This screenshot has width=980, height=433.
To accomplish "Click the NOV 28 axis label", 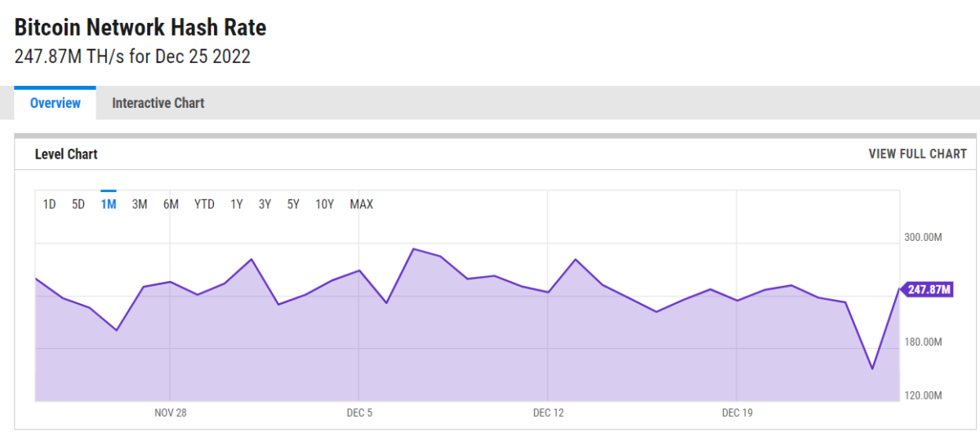I will pos(170,413).
